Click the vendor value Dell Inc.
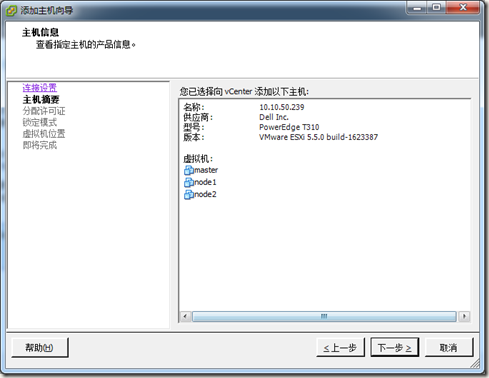This screenshot has width=489, height=378. [x=274, y=117]
